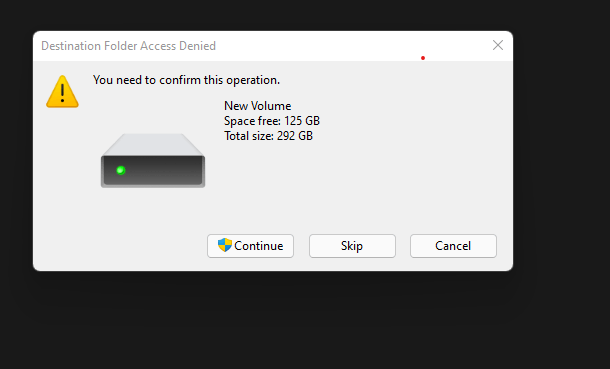Close the Destination Folder Access Denied dialog
Screen dimensions: 610x369
[498, 45]
